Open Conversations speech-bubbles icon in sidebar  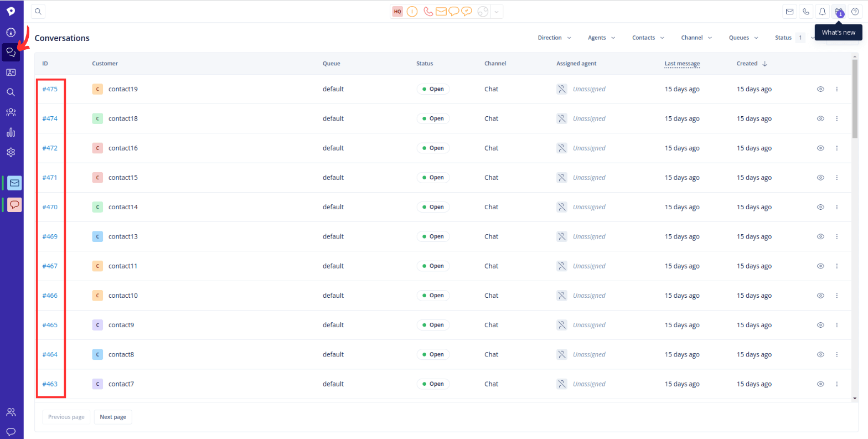(11, 52)
